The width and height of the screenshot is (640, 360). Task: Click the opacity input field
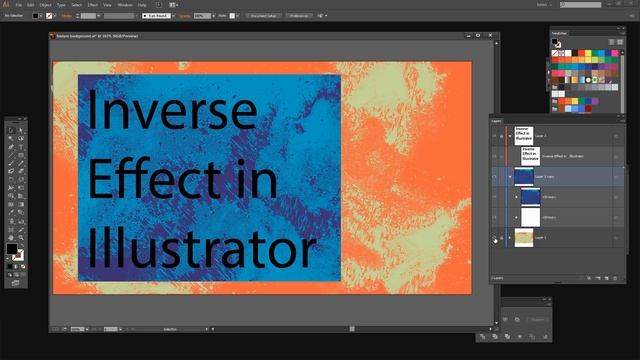coord(202,16)
